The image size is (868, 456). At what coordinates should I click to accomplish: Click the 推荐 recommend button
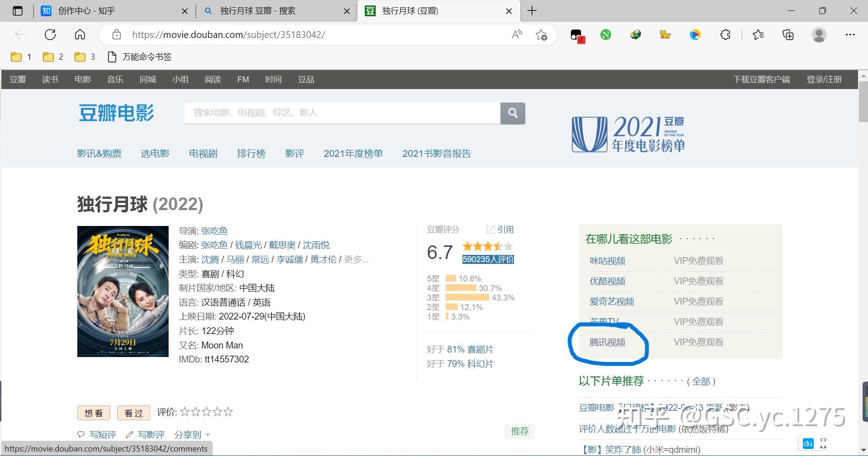click(519, 431)
